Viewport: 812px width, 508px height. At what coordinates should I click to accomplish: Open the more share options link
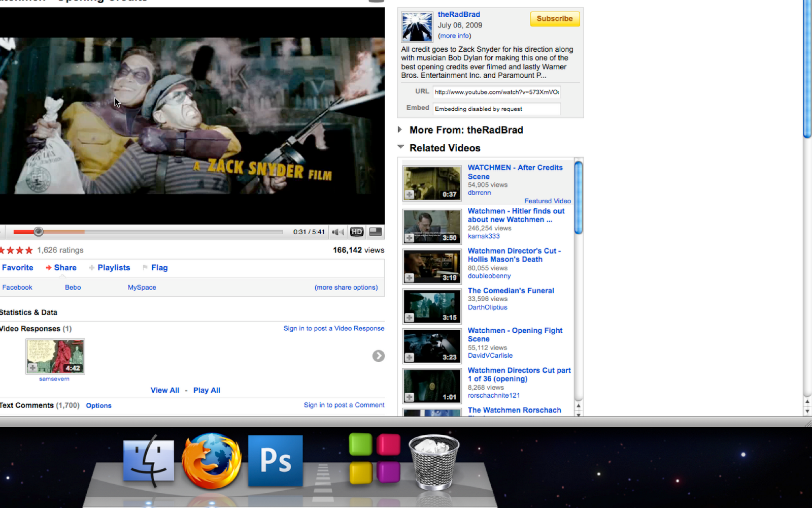point(346,288)
